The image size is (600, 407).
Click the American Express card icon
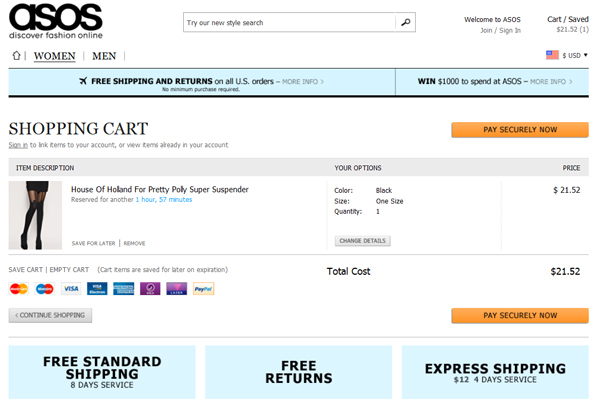(124, 289)
